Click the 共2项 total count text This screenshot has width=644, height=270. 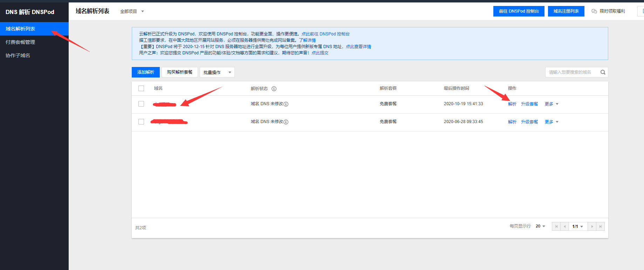coord(141,228)
